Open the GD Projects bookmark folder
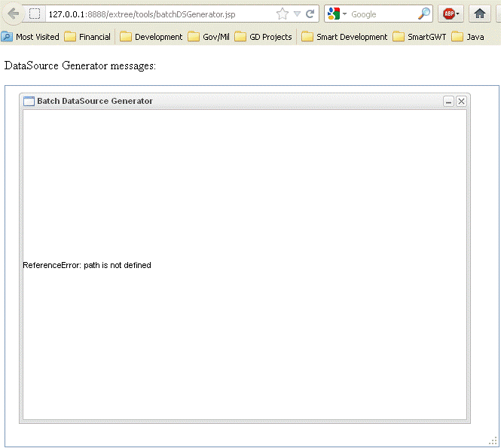 click(x=263, y=37)
